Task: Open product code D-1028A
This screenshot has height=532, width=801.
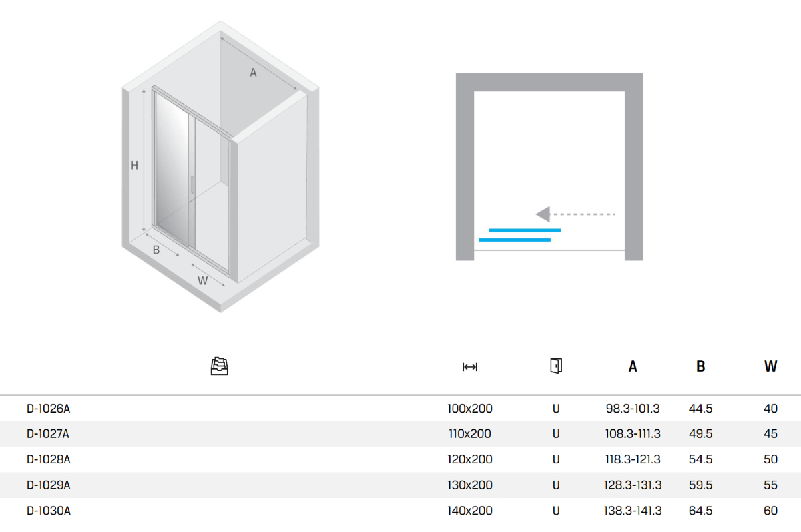Action: click(49, 459)
